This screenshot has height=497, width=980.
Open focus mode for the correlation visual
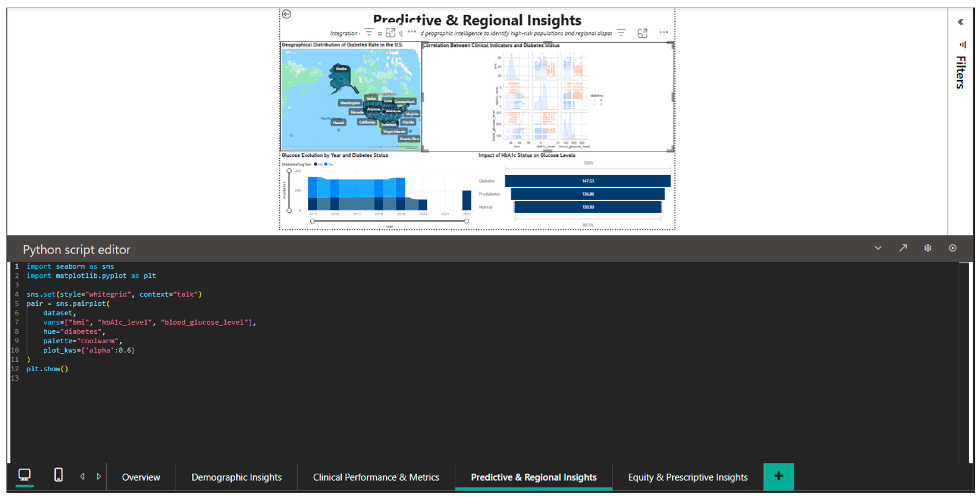click(642, 33)
